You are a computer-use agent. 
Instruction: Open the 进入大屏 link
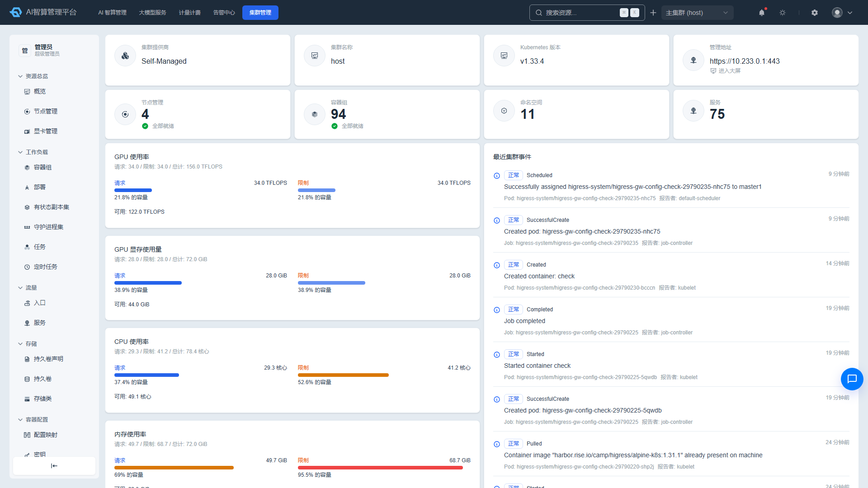(726, 71)
